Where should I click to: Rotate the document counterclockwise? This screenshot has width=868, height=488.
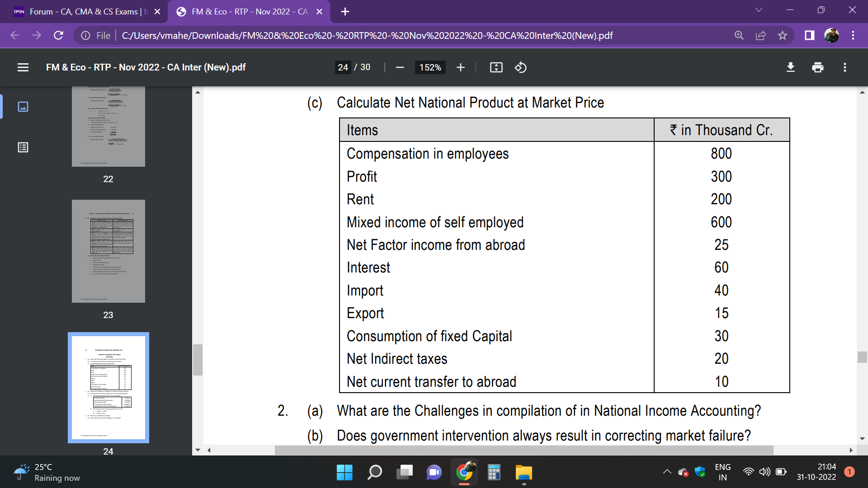tap(520, 67)
